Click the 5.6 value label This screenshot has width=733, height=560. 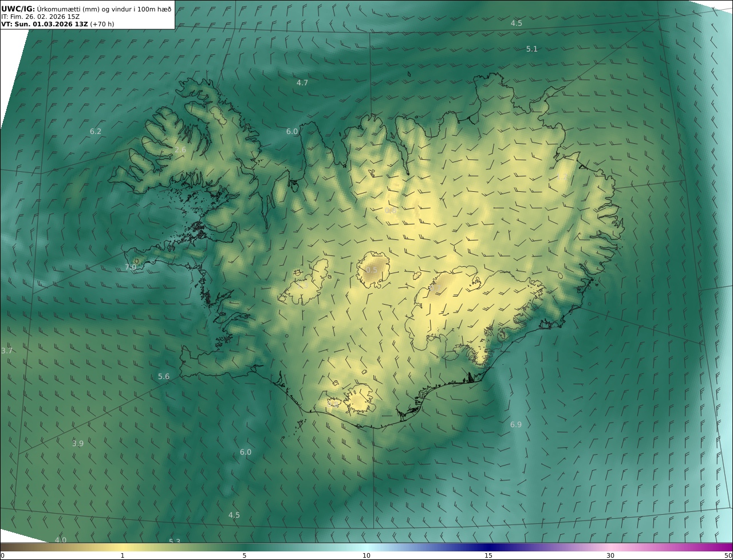164,377
